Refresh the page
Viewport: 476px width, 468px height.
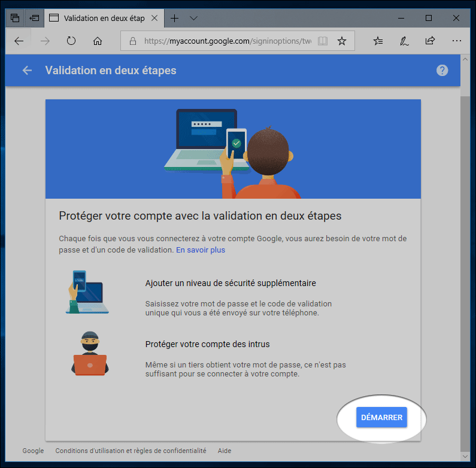[x=71, y=41]
